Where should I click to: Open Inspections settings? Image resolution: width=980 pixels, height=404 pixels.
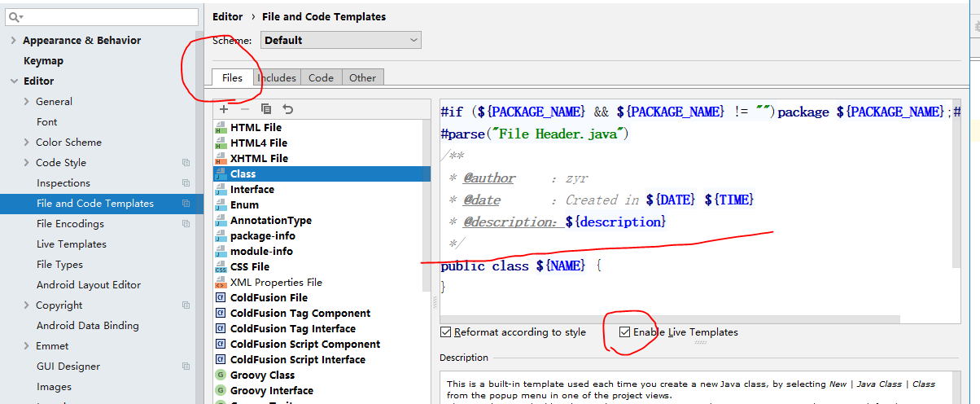(63, 183)
